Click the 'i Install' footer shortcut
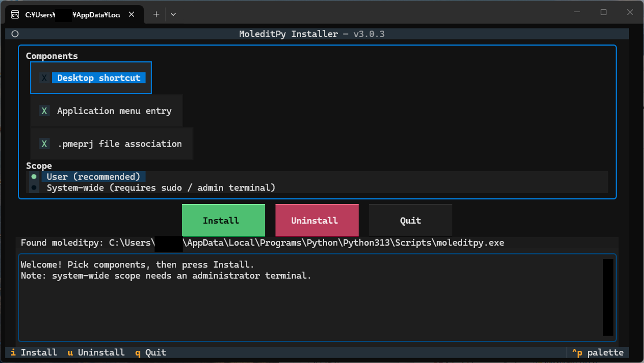The width and height of the screenshot is (644, 363). point(34,352)
